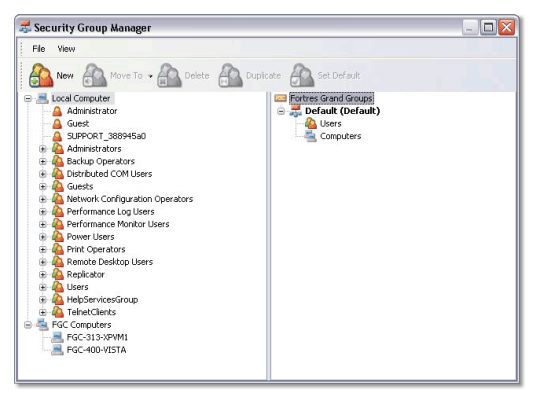Select Performance Monitor Users label

(x=118, y=224)
